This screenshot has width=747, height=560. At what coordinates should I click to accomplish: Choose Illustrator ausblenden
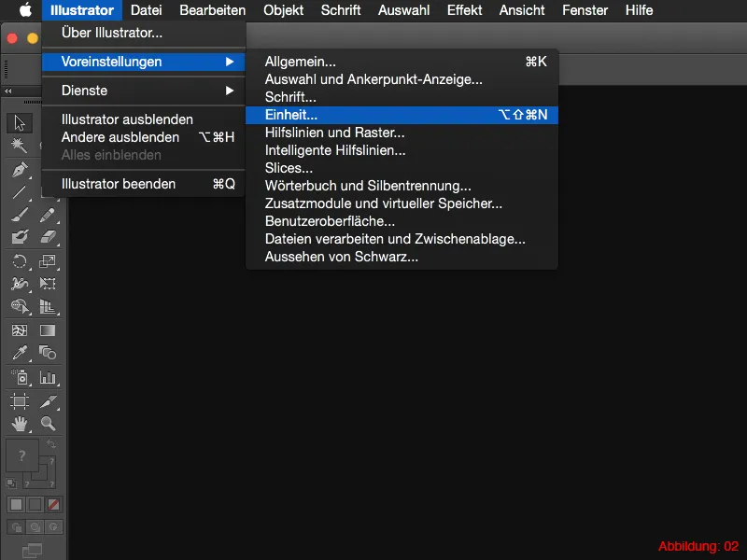pos(144,119)
